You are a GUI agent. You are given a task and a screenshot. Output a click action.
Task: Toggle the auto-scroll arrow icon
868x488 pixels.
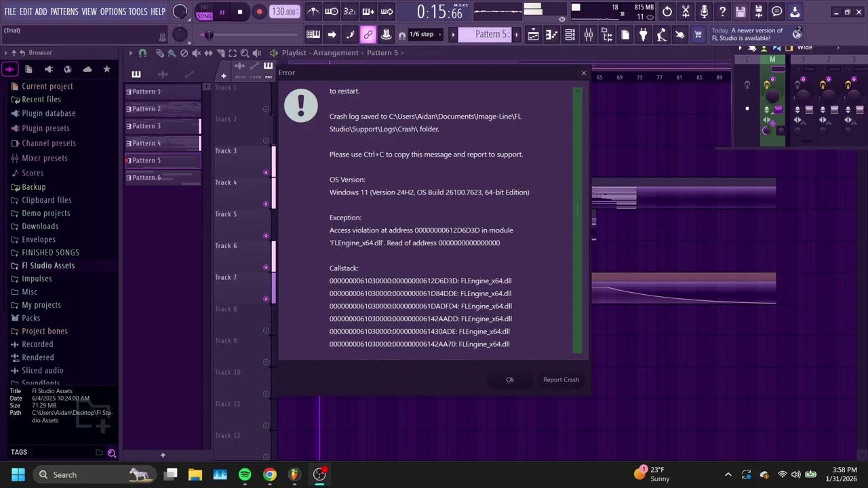(332, 35)
